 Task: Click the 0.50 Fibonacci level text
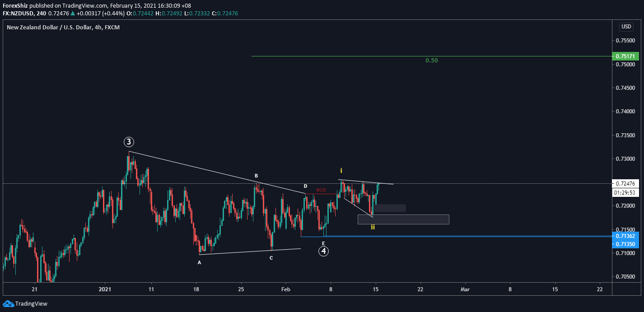(x=431, y=60)
